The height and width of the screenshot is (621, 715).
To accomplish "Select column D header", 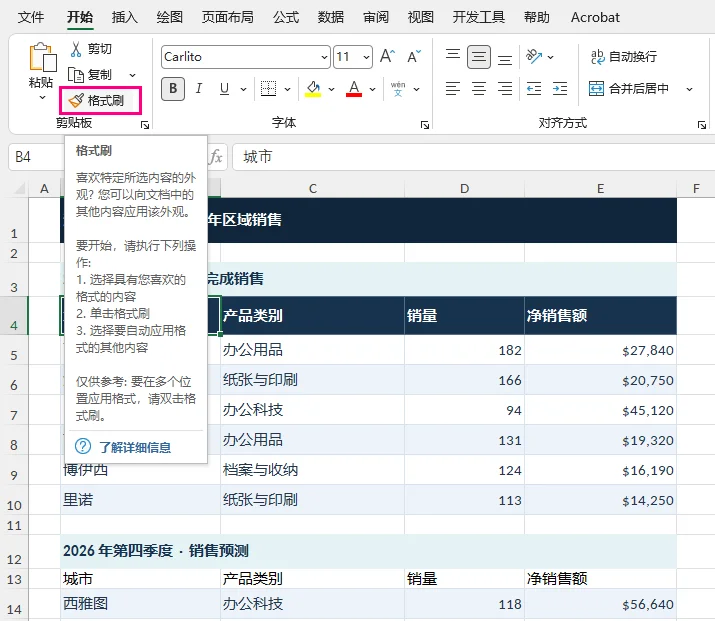I will coord(464,188).
